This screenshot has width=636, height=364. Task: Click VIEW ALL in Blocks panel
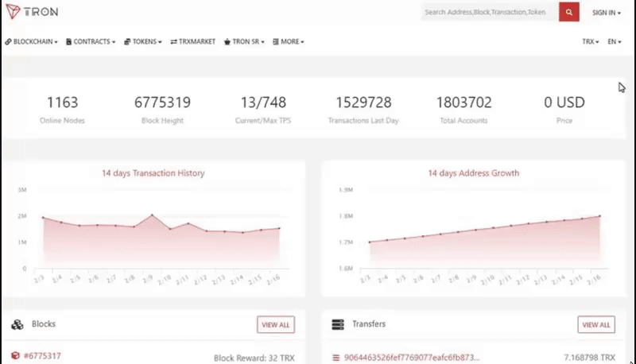(x=276, y=325)
